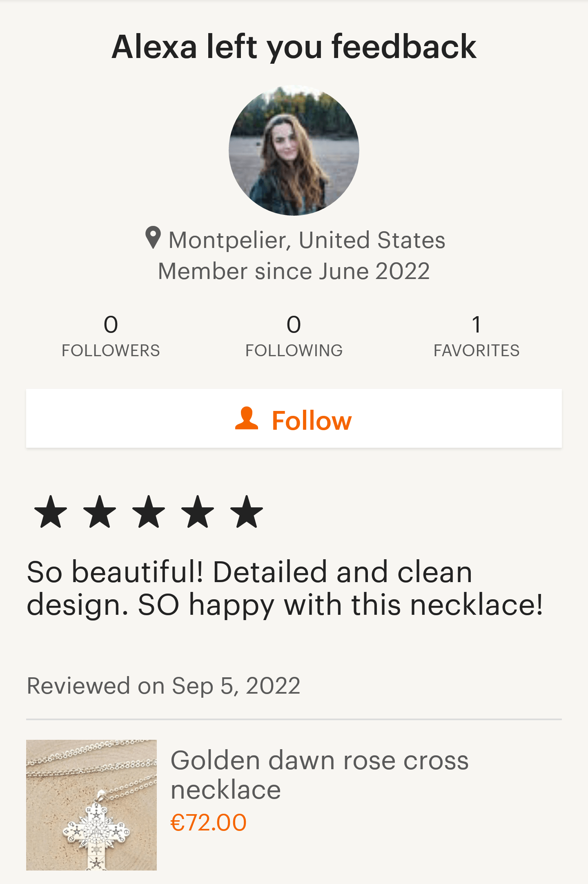The width and height of the screenshot is (588, 884).
Task: Open the 1 Favorites list
Action: [x=477, y=336]
